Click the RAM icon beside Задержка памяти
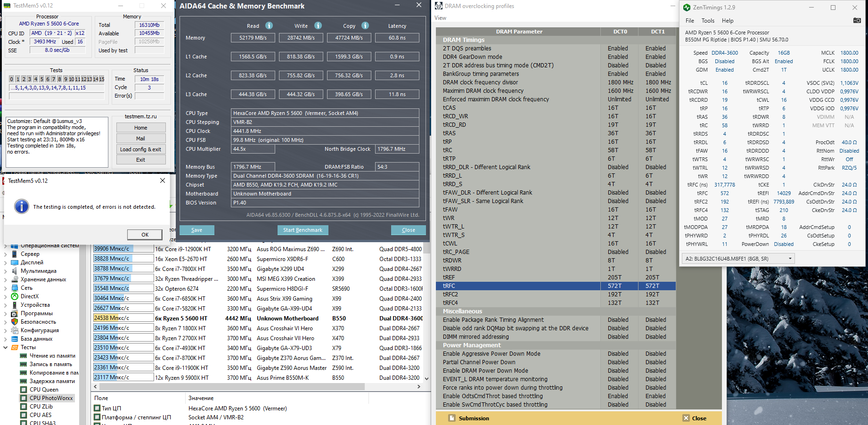Screen dimensions: 868x425 [x=24, y=381]
